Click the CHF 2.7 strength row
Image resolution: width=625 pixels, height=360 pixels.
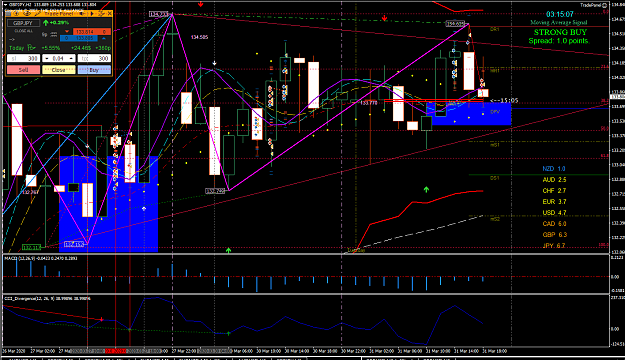pyautogui.click(x=554, y=191)
